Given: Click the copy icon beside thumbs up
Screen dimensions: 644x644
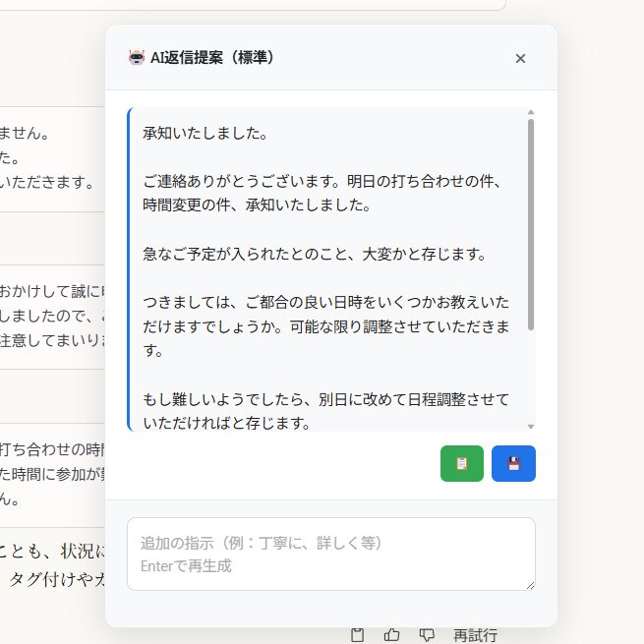Looking at the screenshot, I should click(x=357, y=635).
